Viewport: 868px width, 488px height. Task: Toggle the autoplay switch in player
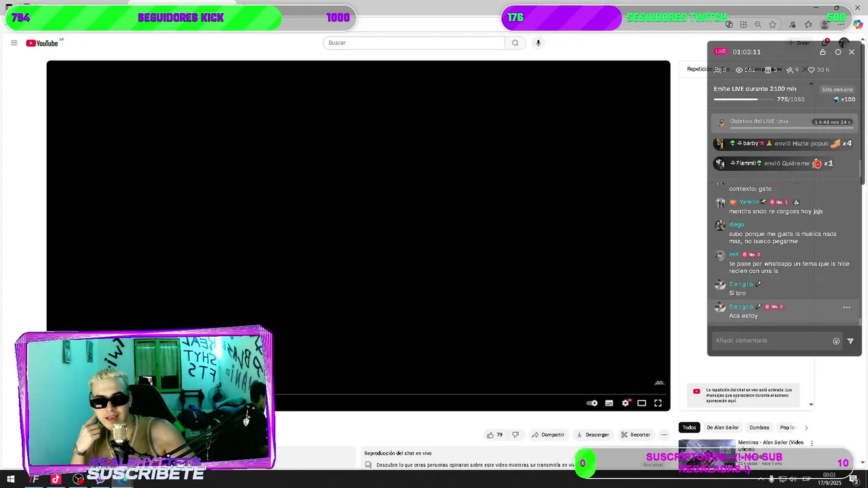(x=592, y=403)
